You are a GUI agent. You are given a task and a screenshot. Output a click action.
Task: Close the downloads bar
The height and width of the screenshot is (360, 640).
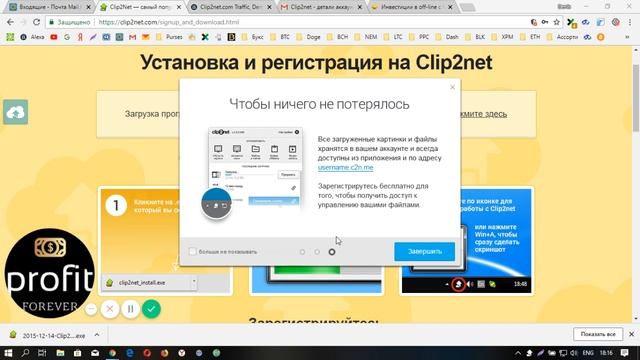point(631,334)
